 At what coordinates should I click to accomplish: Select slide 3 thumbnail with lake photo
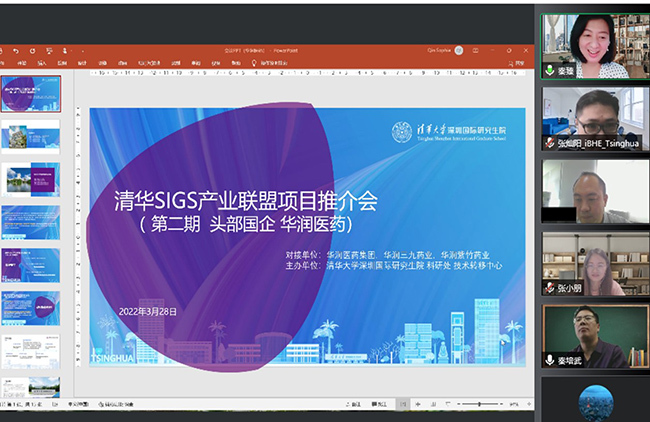point(31,180)
